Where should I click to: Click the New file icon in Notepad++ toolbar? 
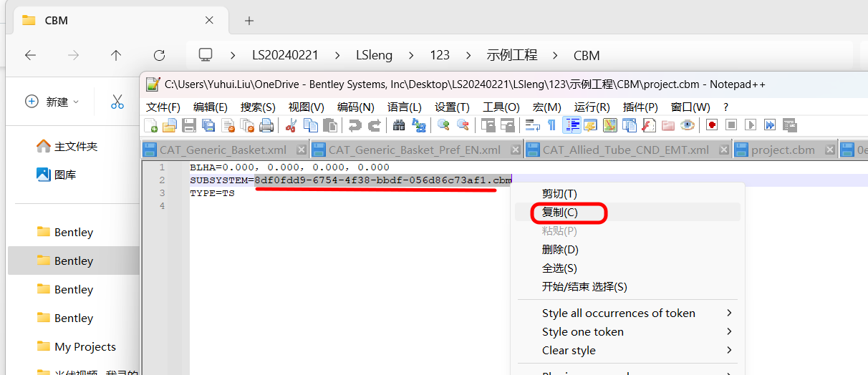pos(151,125)
